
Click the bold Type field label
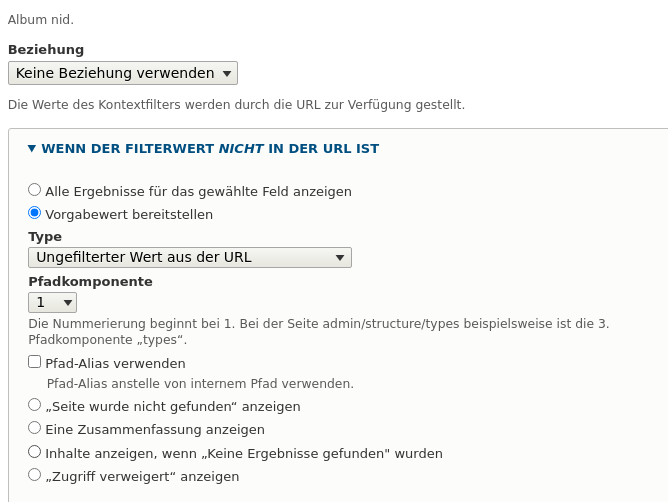coord(45,236)
